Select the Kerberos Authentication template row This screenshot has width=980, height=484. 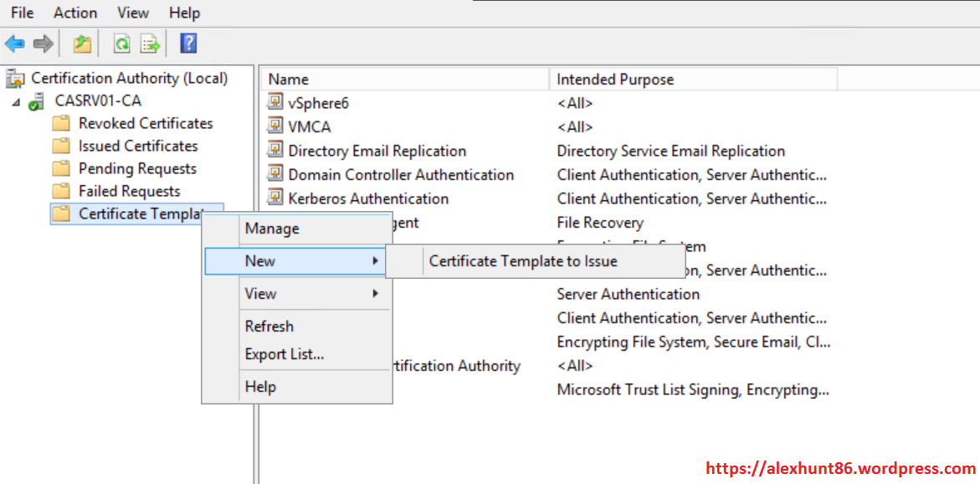coord(368,198)
